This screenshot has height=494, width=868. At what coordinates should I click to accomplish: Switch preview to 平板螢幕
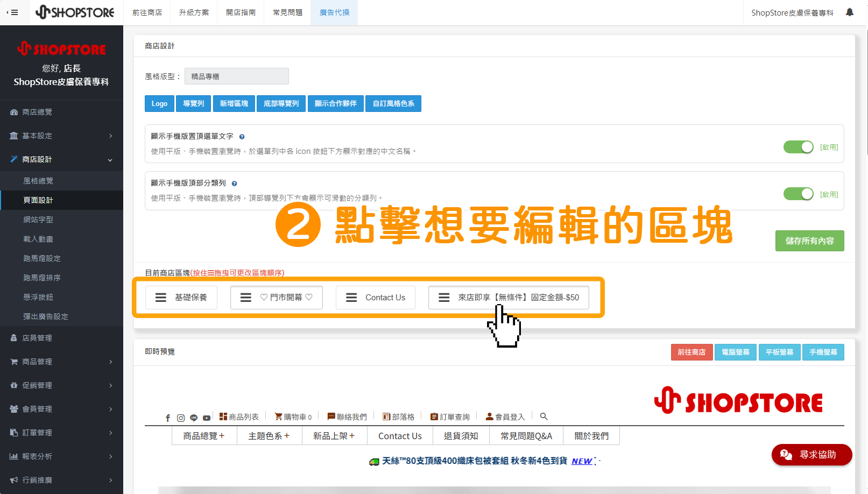pyautogui.click(x=779, y=352)
